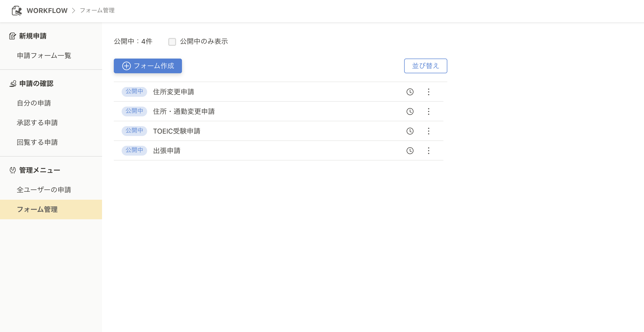This screenshot has width=644, height=332.
Task: Select 承認する申請 in sidebar
Action: coord(37,123)
